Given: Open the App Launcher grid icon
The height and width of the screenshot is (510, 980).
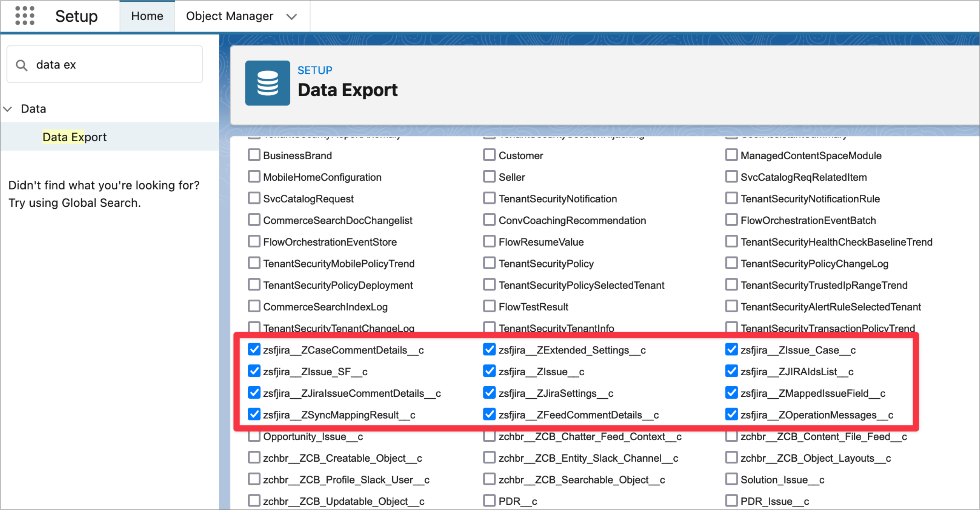Looking at the screenshot, I should (x=25, y=16).
